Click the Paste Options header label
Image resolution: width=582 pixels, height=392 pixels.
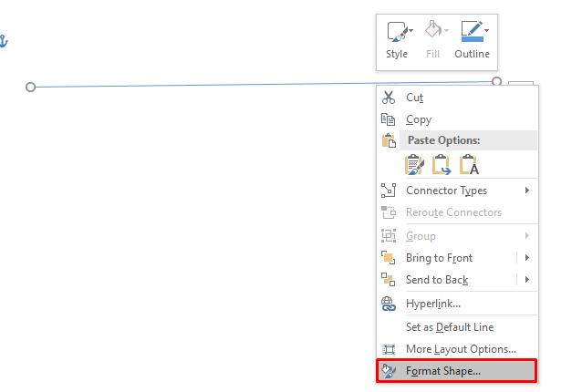pos(443,140)
